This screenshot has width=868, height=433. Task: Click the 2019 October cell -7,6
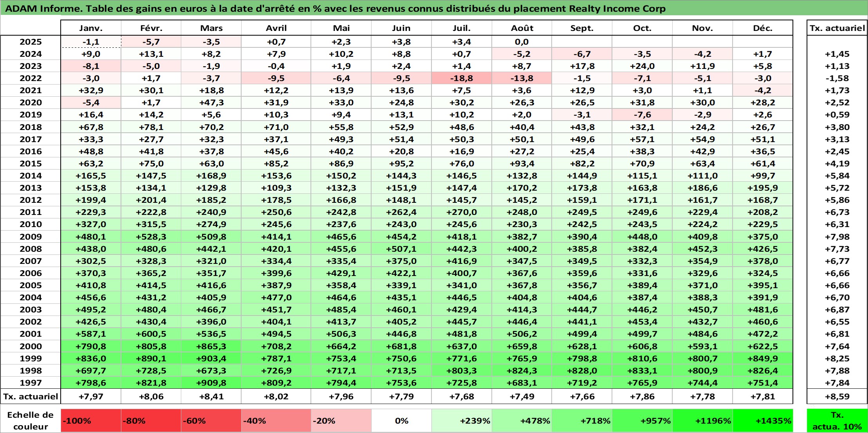(x=642, y=115)
